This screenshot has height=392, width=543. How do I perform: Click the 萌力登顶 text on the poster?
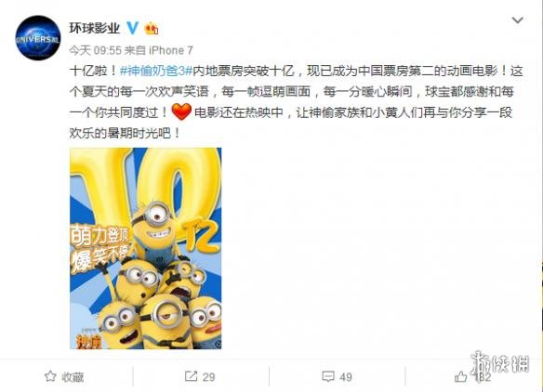[x=99, y=236]
